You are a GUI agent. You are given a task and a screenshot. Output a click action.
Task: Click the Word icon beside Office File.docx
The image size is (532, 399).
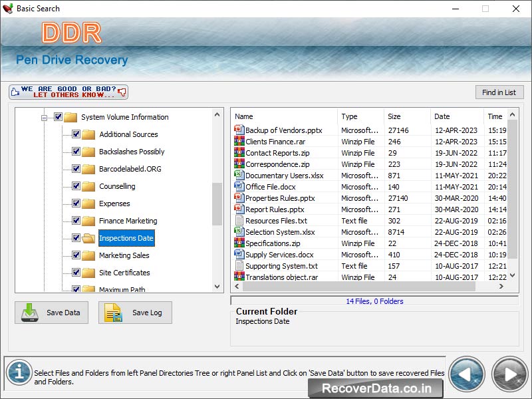coord(239,187)
